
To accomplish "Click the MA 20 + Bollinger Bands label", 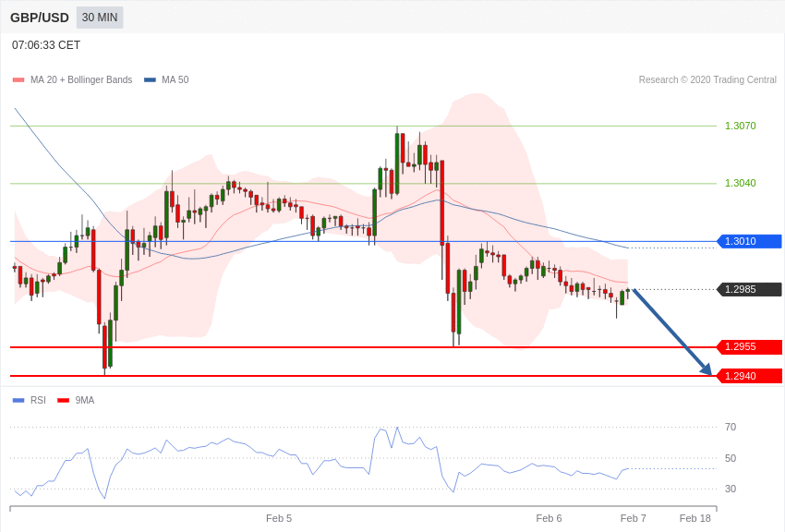I will point(81,79).
